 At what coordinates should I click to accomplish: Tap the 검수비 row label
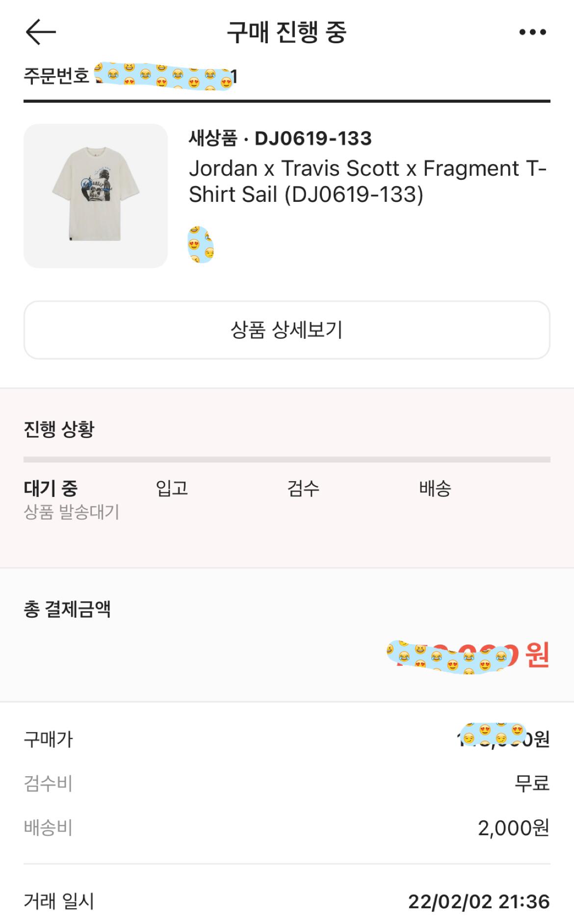48,783
